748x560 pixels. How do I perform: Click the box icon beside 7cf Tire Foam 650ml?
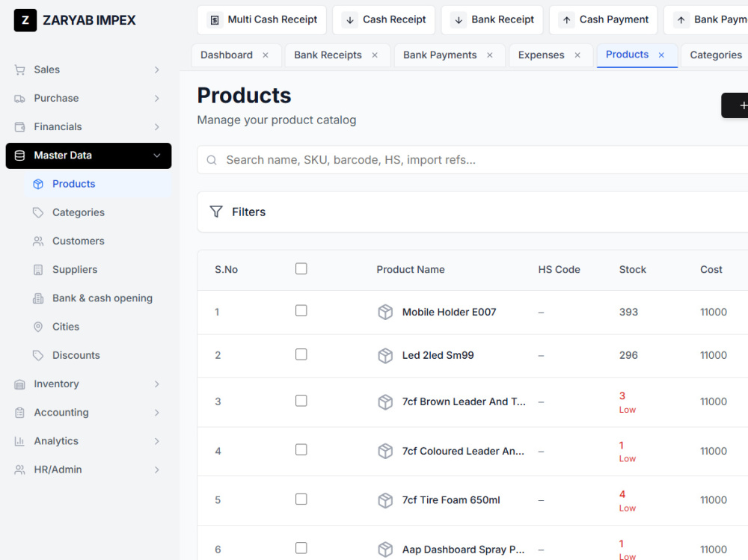(385, 500)
